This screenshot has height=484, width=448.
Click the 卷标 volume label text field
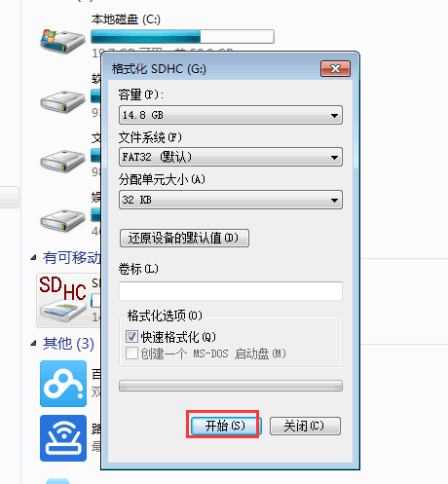click(x=231, y=291)
